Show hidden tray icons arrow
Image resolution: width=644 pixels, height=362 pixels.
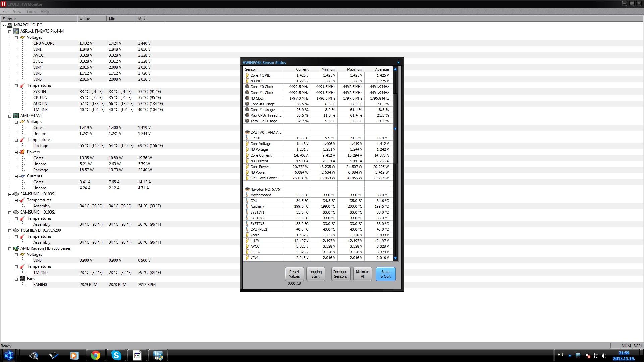click(570, 356)
